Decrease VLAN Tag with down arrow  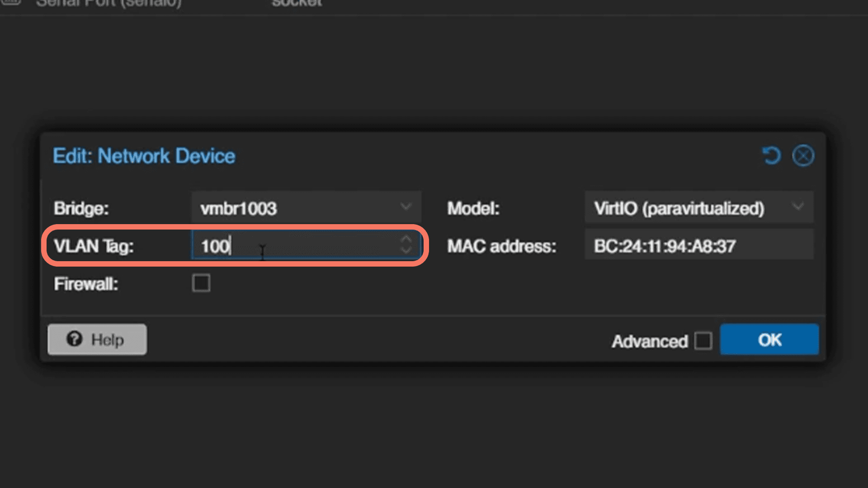point(406,251)
